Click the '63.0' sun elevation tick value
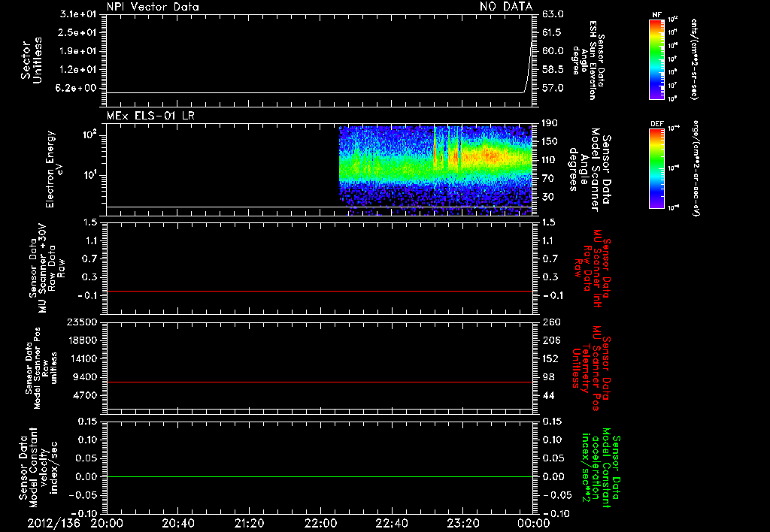This screenshot has height=532, width=770. pos(553,14)
